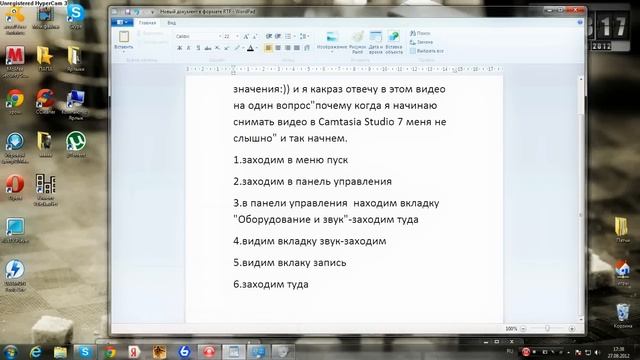This screenshot has height=360, width=640.
Task: Open Google Chrome from the taskbar
Action: click(x=109, y=351)
